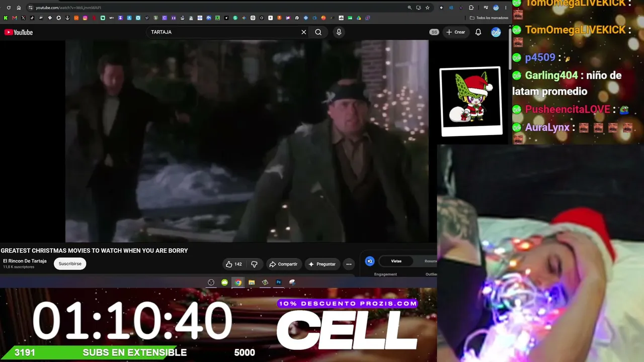Viewport: 644px width, 362px height.
Task: Dislike the video
Action: coord(254,264)
